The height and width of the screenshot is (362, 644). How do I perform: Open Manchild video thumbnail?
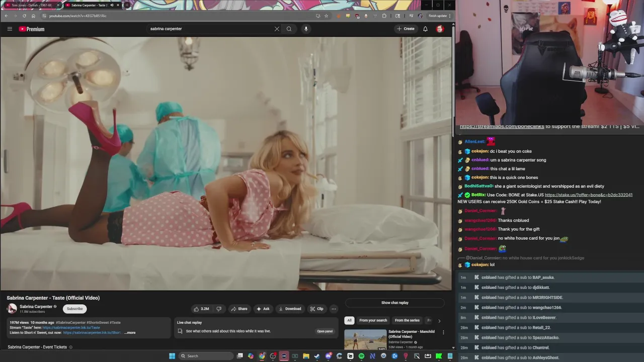[x=366, y=339]
